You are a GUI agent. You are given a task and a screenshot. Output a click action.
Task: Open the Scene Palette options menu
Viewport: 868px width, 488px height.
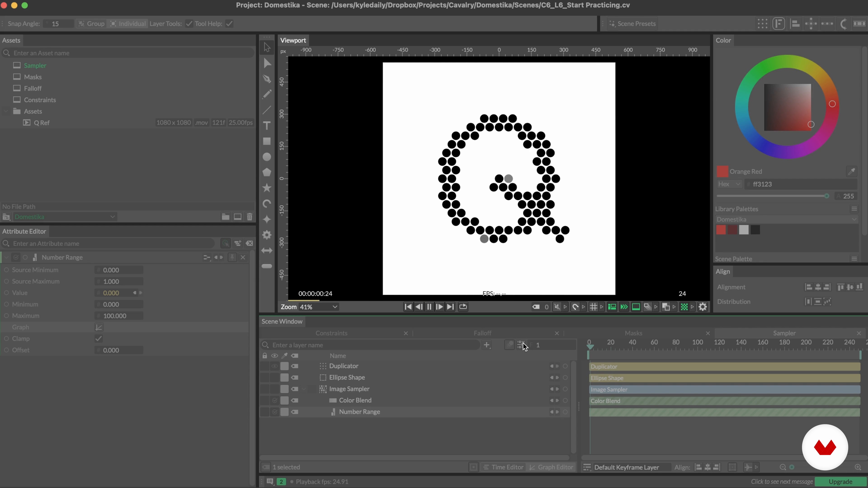(x=854, y=259)
